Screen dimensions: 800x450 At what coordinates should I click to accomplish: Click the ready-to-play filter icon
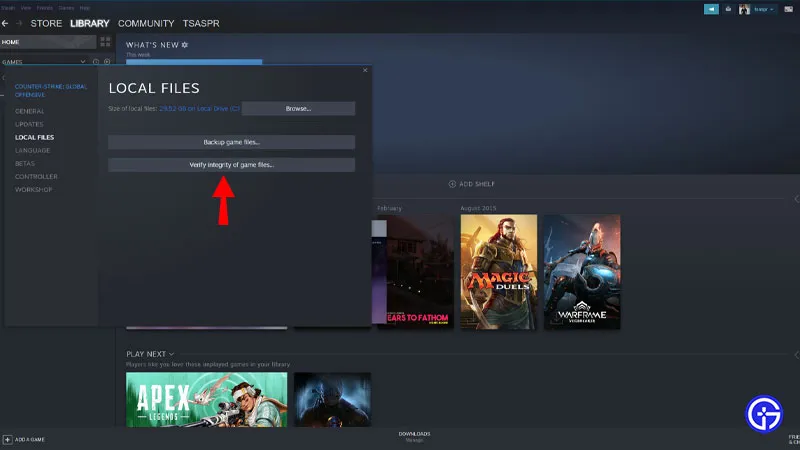point(107,62)
